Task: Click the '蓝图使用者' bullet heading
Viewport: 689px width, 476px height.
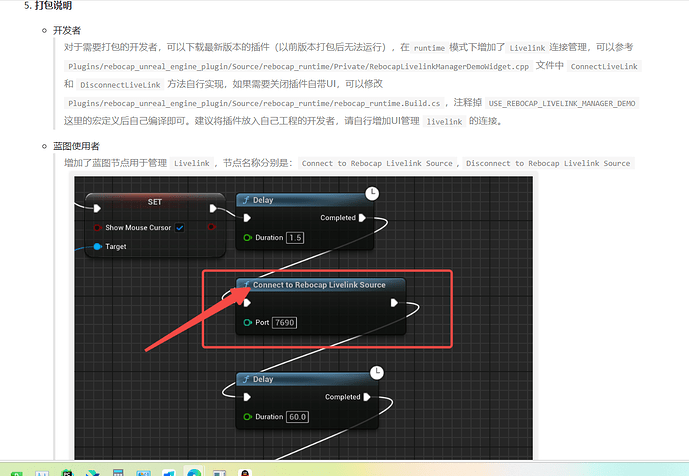Action: (x=76, y=146)
